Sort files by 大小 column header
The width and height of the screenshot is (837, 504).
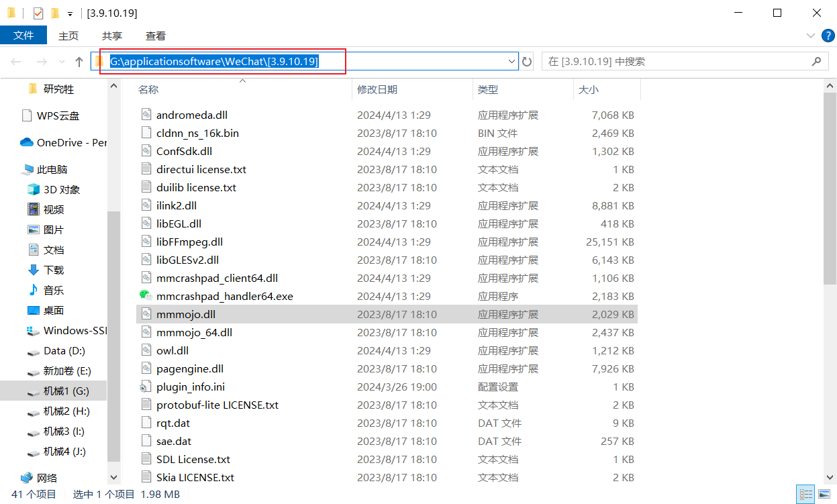tap(607, 89)
